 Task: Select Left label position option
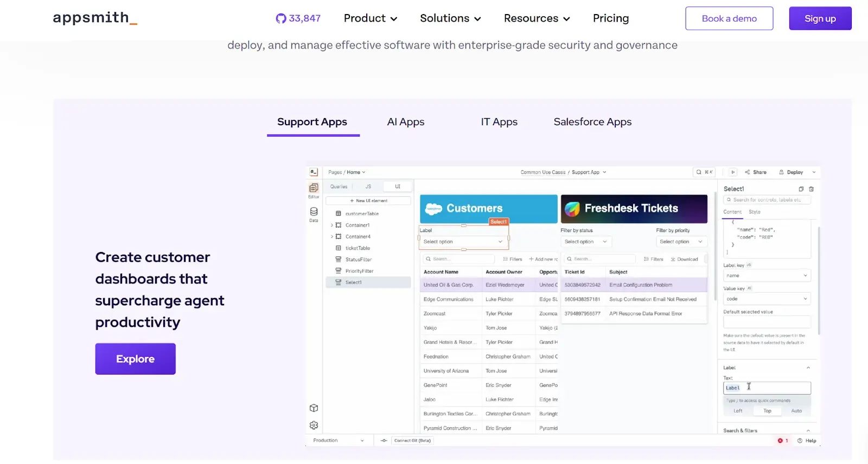(738, 411)
